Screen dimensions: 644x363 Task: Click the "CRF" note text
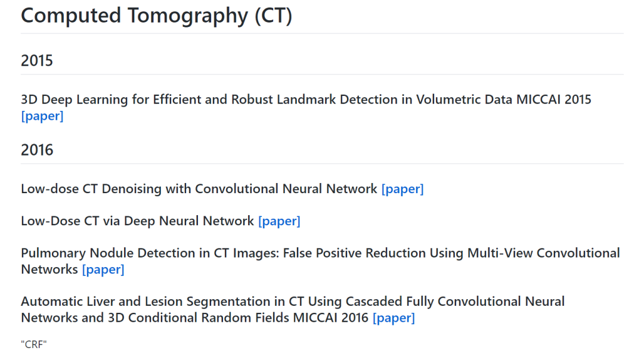[x=34, y=345]
